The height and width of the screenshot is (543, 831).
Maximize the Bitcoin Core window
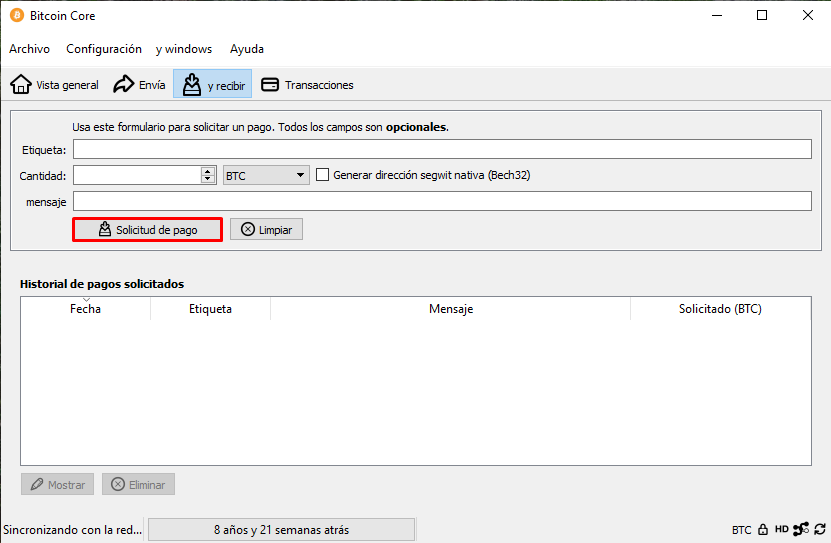762,15
